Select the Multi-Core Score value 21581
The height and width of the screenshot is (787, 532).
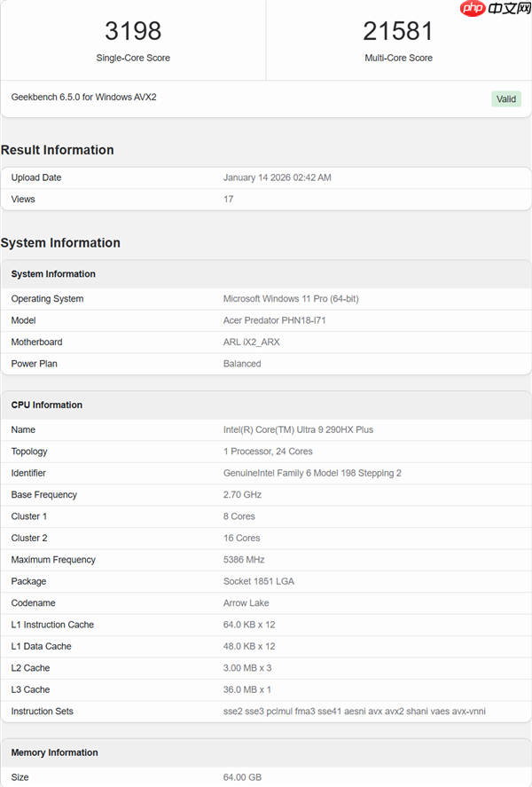399,30
